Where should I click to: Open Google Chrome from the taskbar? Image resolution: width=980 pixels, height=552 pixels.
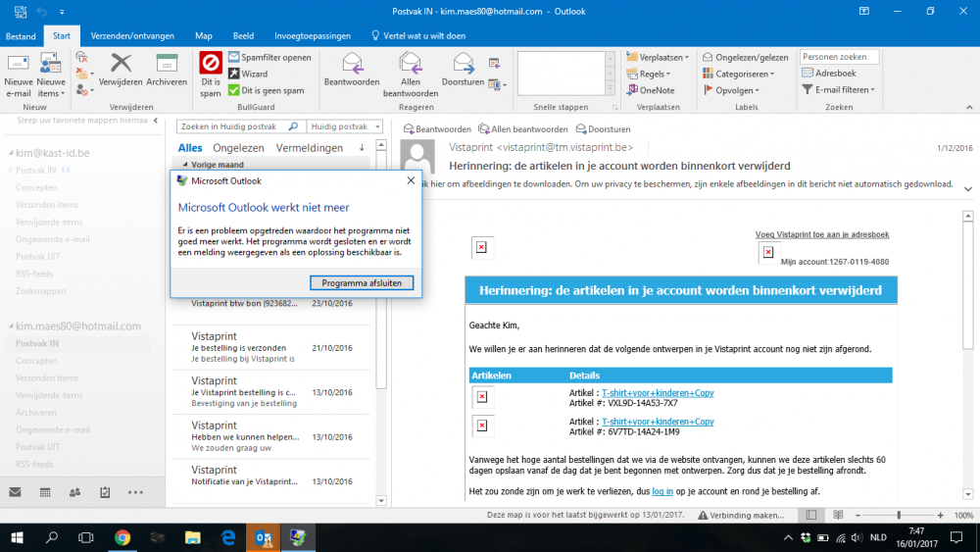click(x=122, y=537)
